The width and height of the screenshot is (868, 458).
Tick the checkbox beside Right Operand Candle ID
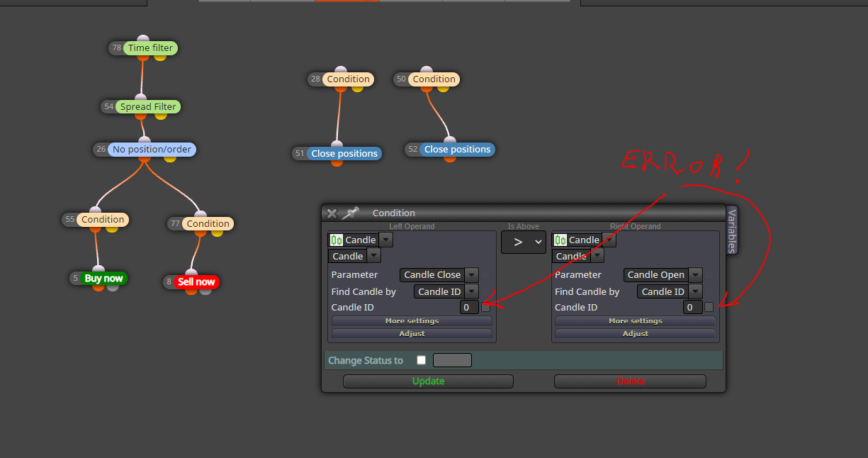pyautogui.click(x=709, y=307)
